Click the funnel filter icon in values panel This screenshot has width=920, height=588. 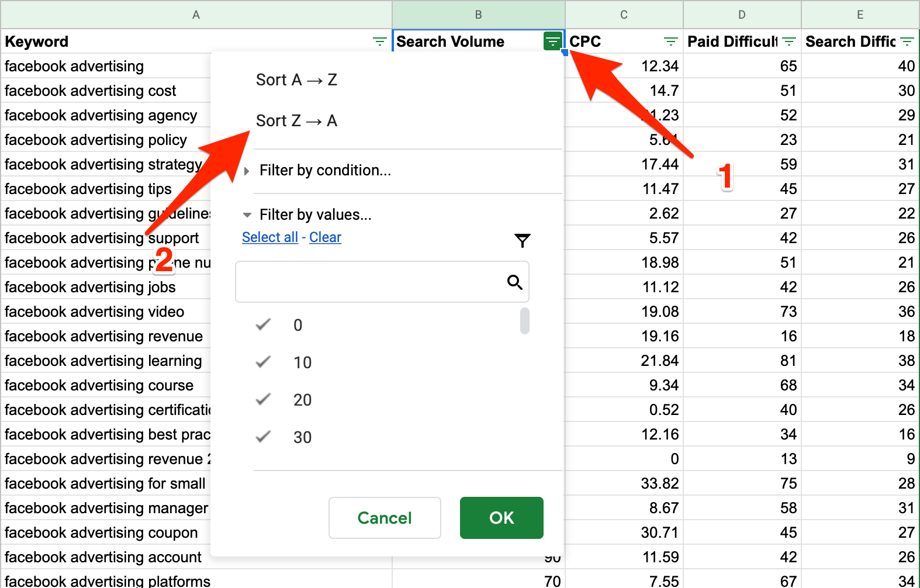coord(523,240)
